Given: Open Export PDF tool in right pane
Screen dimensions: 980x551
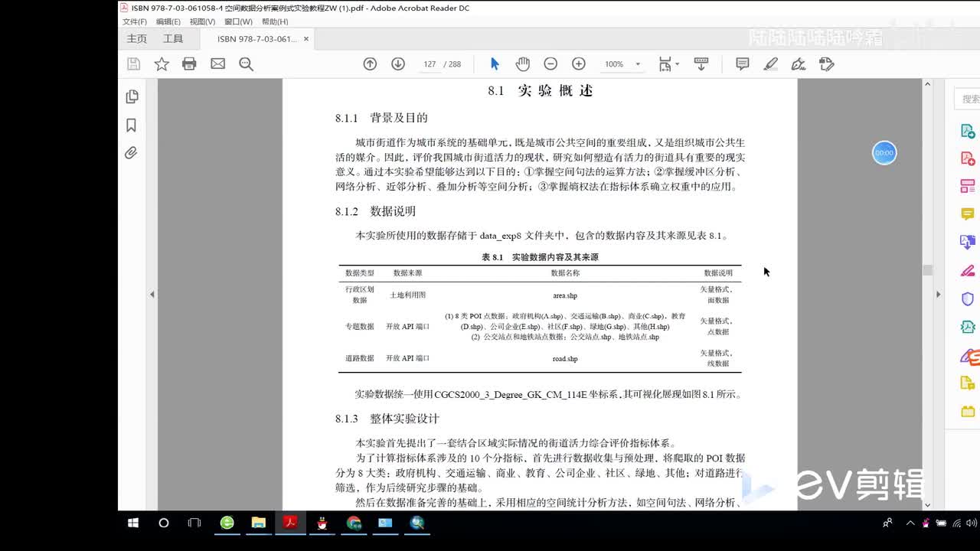Looking at the screenshot, I should pos(968,131).
